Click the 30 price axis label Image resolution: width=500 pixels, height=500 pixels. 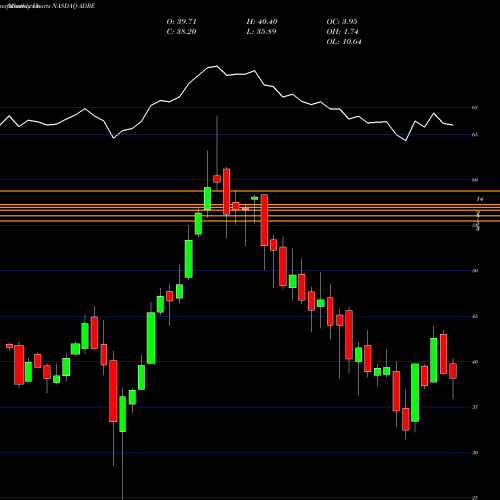(x=475, y=453)
